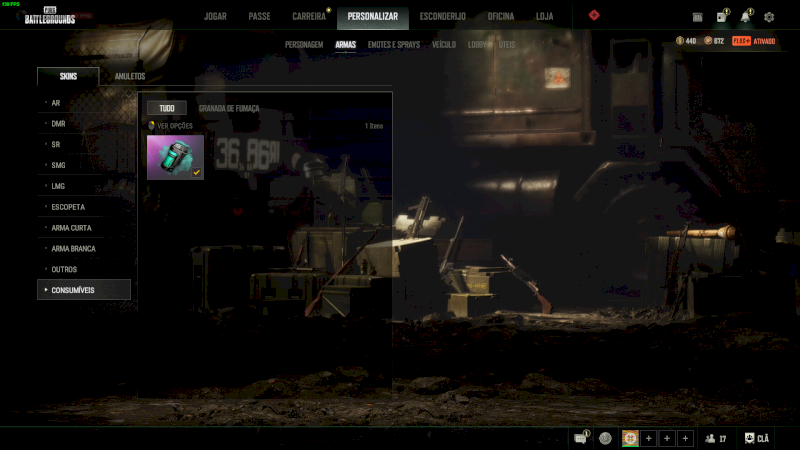
Task: Select the ARMAS sub-tab
Action: pyautogui.click(x=345, y=44)
